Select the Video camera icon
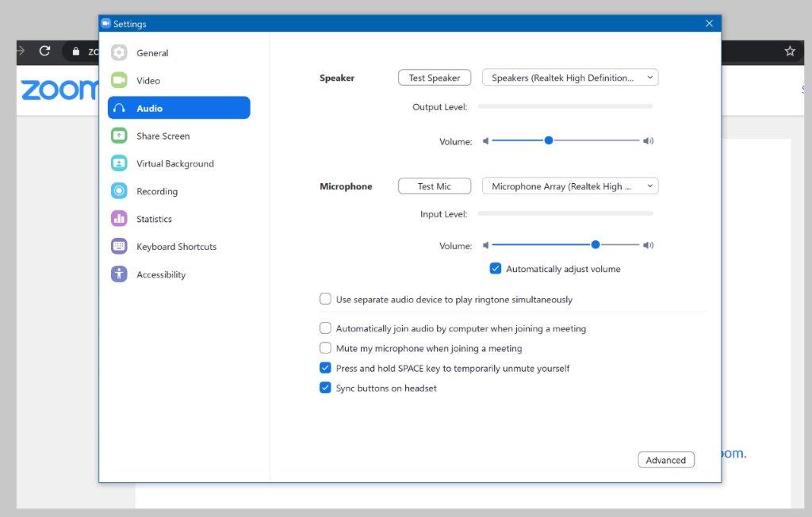 click(119, 80)
